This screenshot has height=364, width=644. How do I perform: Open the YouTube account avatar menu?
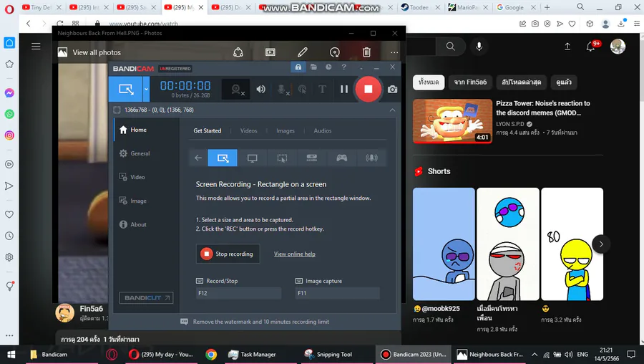(x=618, y=47)
